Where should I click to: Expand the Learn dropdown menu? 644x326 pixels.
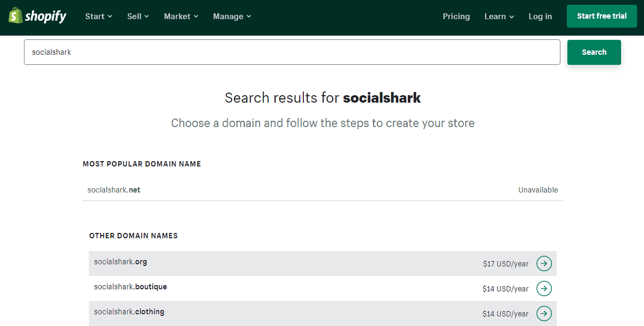tap(499, 16)
